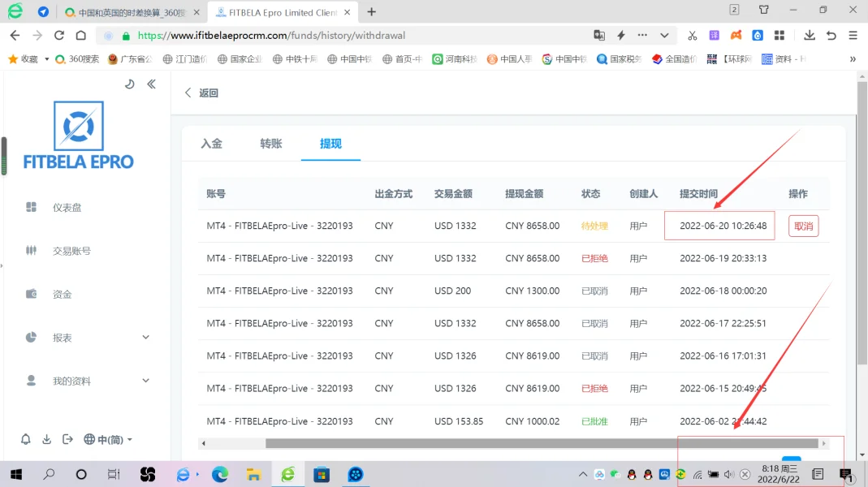Open notifications via the bell icon
The image size is (868, 487).
(x=26, y=439)
